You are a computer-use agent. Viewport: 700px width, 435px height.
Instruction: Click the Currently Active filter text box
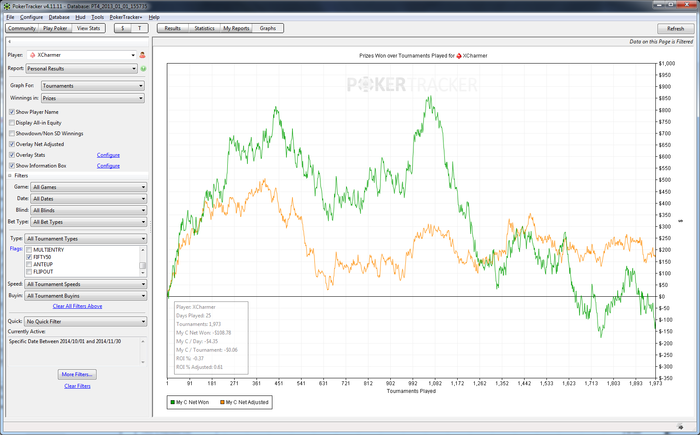pos(77,351)
